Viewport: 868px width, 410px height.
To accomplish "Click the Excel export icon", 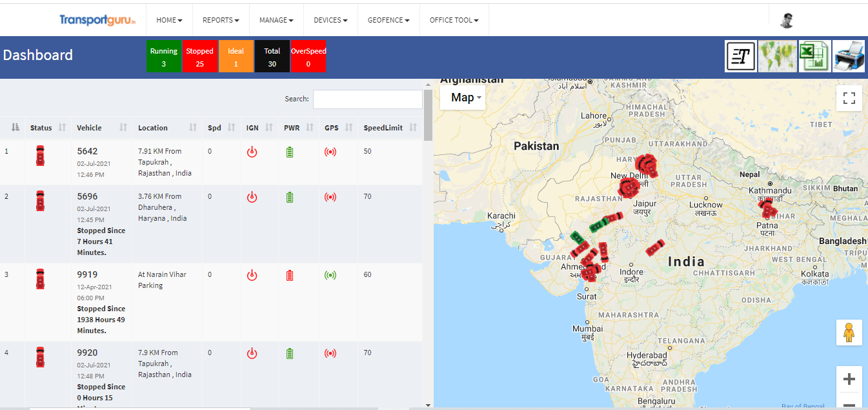I will (814, 56).
